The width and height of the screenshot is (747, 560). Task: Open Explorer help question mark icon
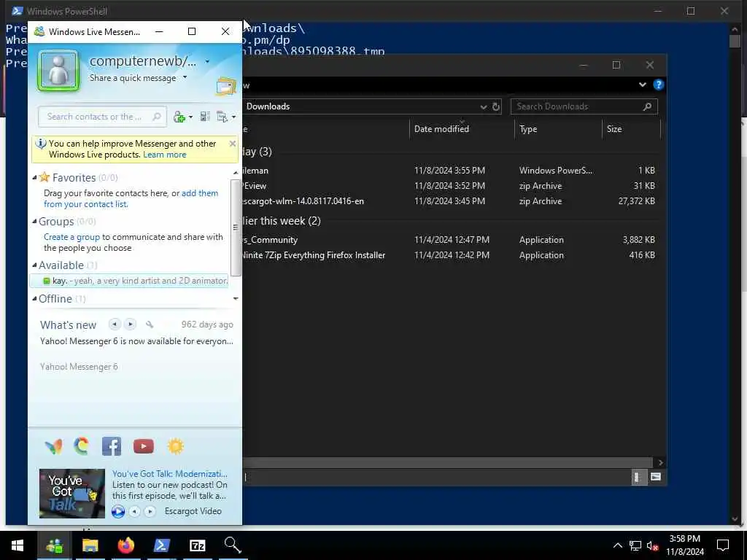point(659,85)
